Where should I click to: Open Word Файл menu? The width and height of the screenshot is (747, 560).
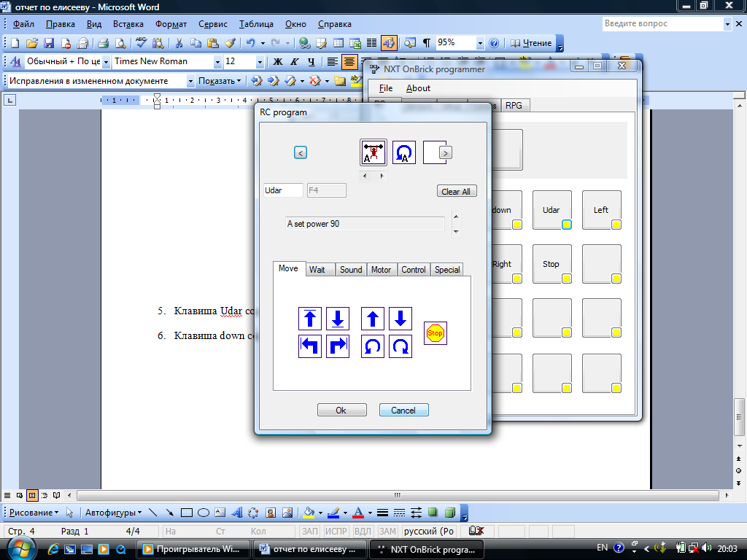(x=23, y=24)
